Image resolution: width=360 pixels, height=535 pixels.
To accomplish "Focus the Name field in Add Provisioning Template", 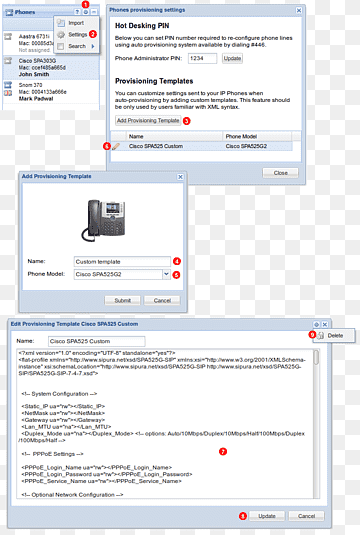I will (122, 262).
